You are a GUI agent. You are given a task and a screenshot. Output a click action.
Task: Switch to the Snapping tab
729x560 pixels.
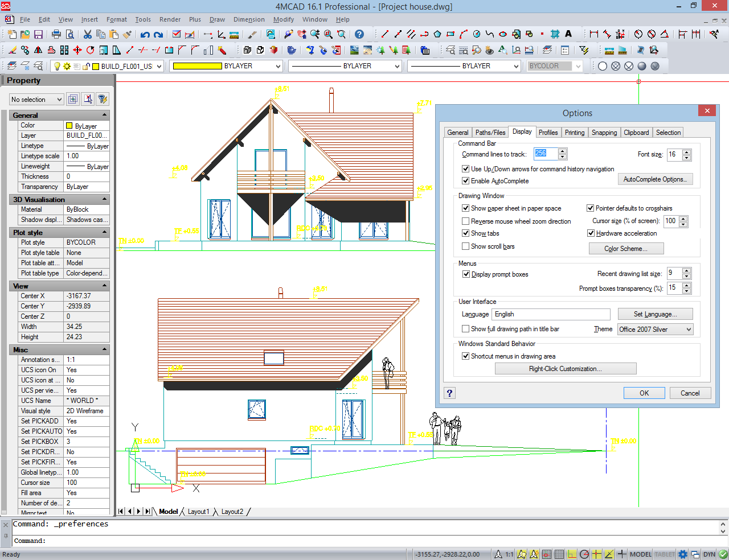604,133
